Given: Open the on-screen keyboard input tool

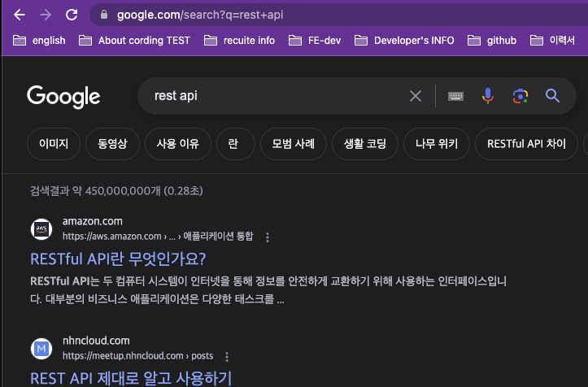Looking at the screenshot, I should [x=455, y=97].
